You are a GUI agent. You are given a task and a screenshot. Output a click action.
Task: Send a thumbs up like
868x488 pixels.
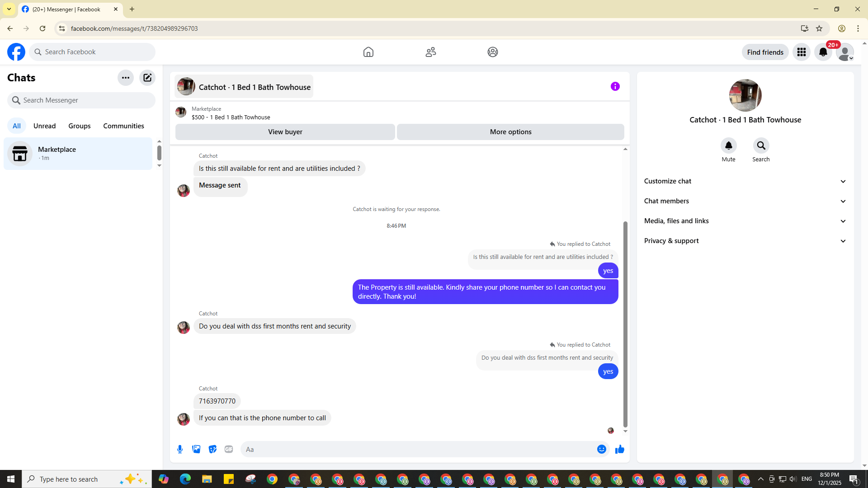point(620,449)
